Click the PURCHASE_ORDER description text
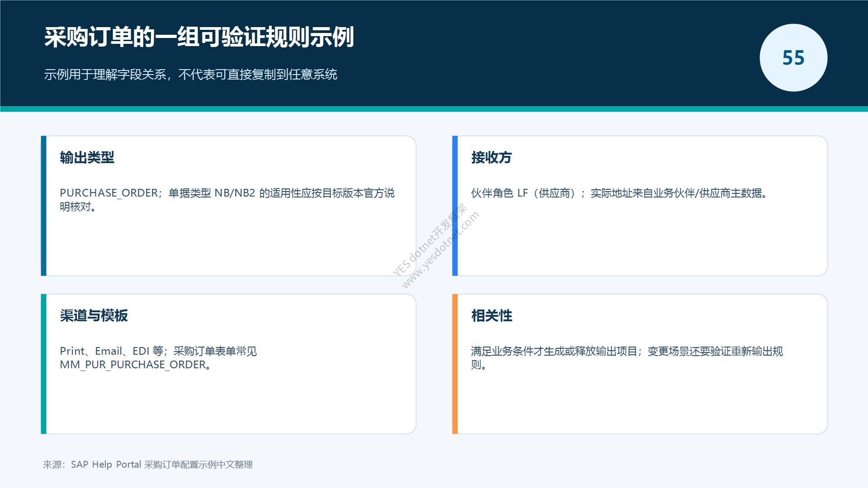Screen dimensions: 868x488 pyautogui.click(x=227, y=200)
